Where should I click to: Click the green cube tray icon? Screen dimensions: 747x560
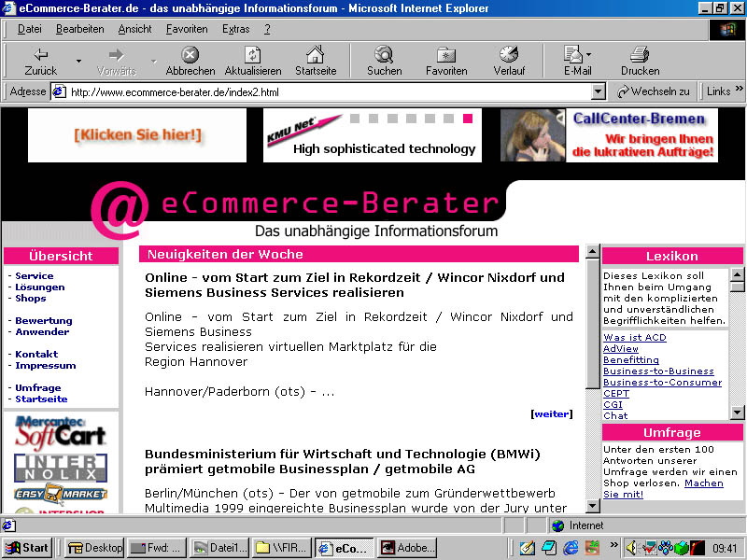pos(682,548)
